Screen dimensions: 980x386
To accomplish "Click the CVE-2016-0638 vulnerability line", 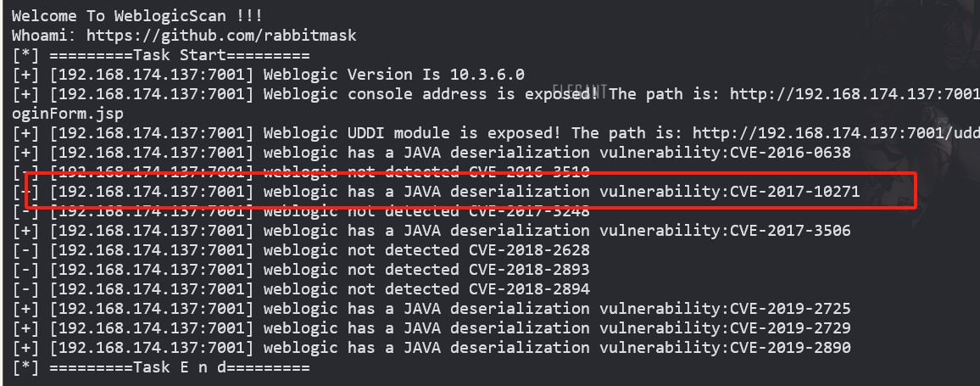I will (432, 153).
